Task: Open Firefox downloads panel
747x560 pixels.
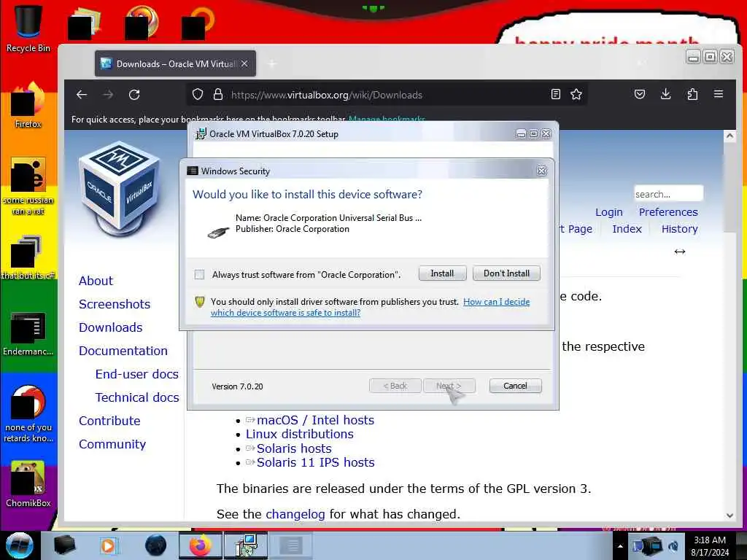Action: pos(666,94)
